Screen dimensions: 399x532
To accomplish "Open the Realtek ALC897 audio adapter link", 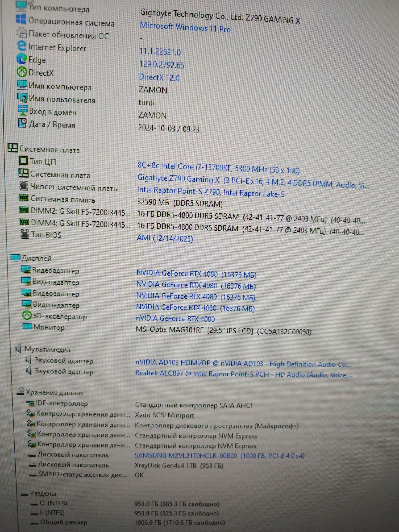I will (244, 374).
